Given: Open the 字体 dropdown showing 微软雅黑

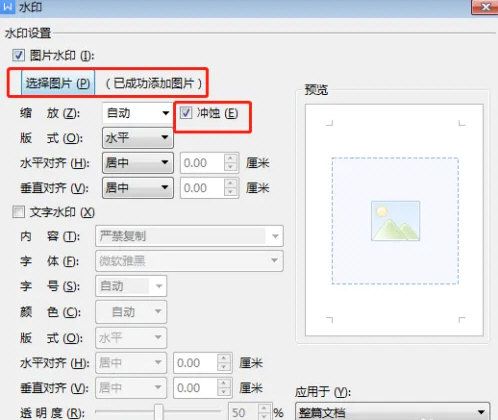Looking at the screenshot, I should [x=189, y=260].
